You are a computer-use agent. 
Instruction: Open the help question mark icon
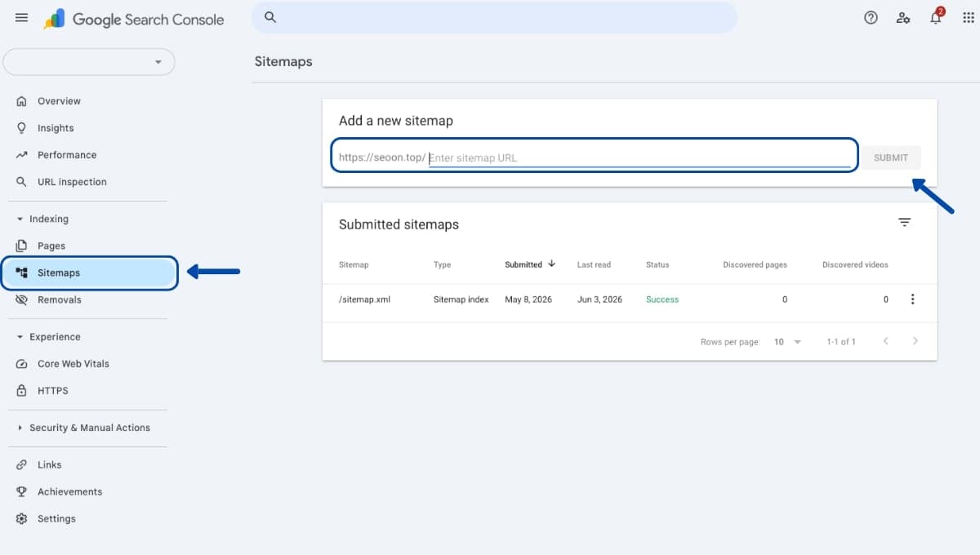[x=871, y=18]
